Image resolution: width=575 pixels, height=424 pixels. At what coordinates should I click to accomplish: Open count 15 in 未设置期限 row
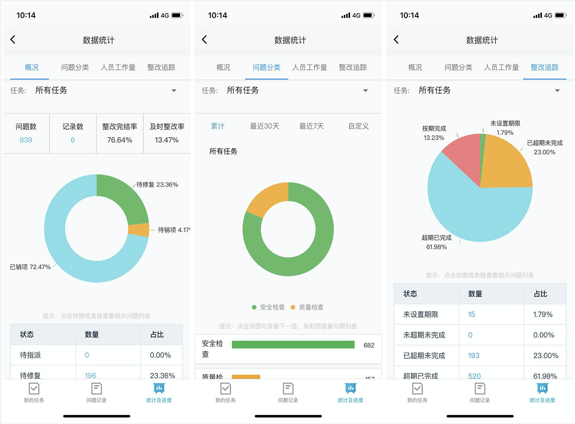tap(472, 314)
